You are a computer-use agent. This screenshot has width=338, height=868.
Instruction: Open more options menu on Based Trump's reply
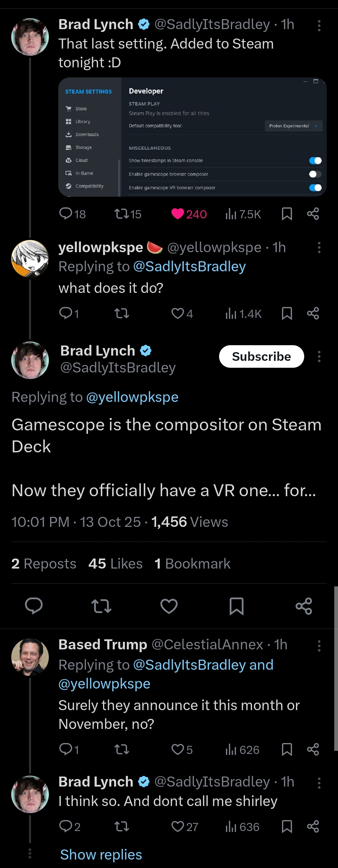(319, 646)
